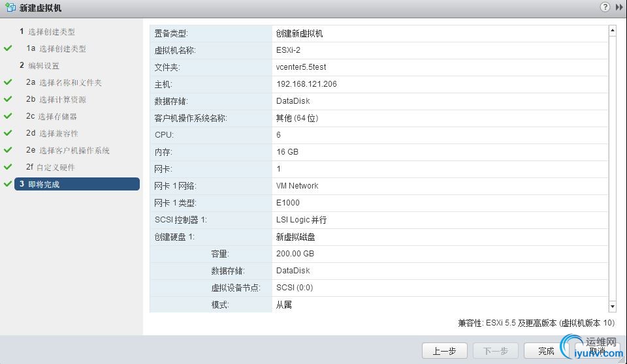Click the value 新虚拟磁盘
This screenshot has height=364, width=627.
[x=295, y=237]
